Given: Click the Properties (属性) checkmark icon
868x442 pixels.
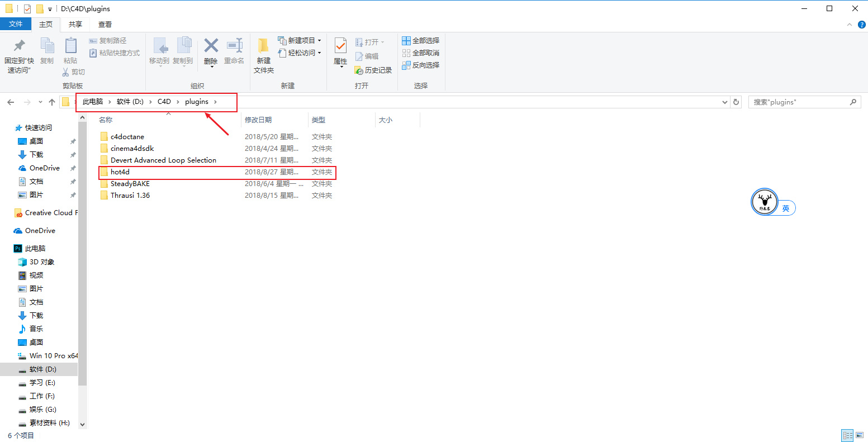Looking at the screenshot, I should pyautogui.click(x=340, y=46).
